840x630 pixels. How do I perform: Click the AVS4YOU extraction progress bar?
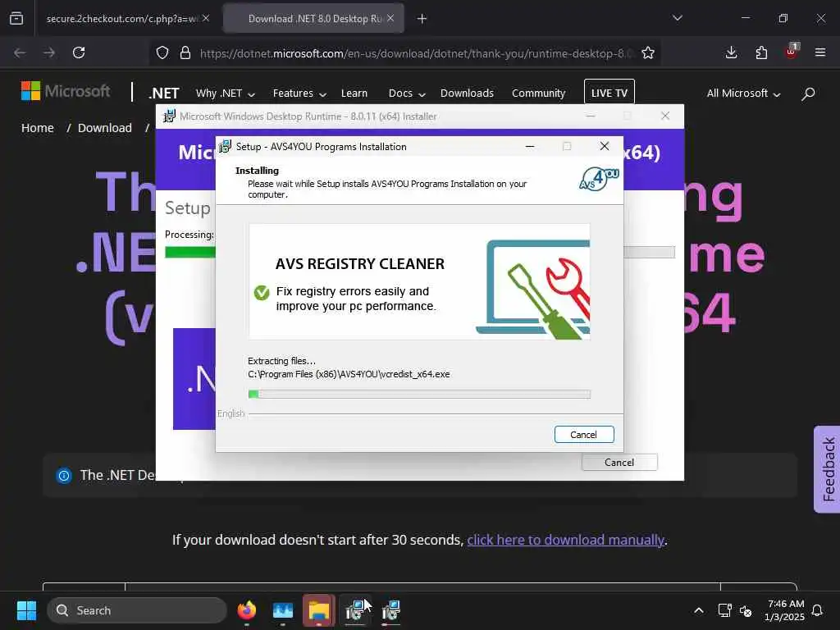(x=419, y=395)
